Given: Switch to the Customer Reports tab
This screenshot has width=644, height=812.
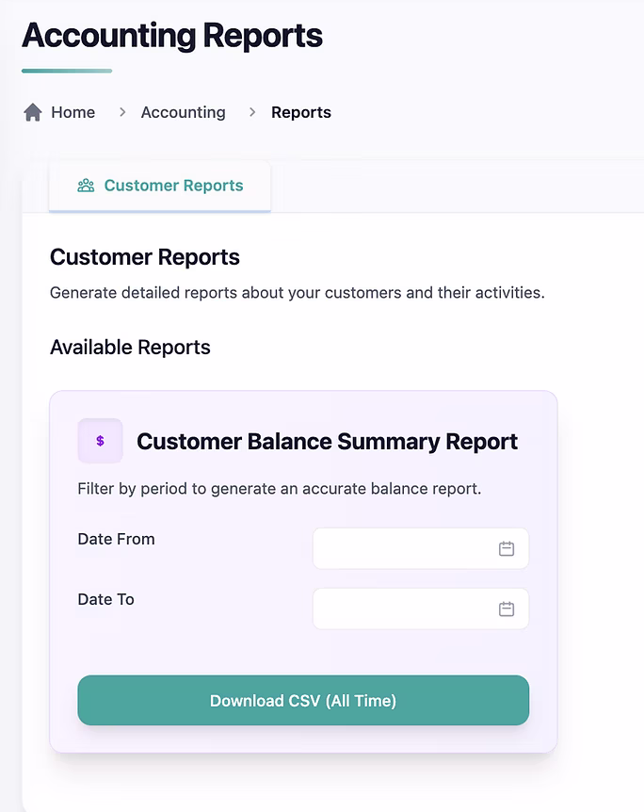Looking at the screenshot, I should pyautogui.click(x=160, y=186).
